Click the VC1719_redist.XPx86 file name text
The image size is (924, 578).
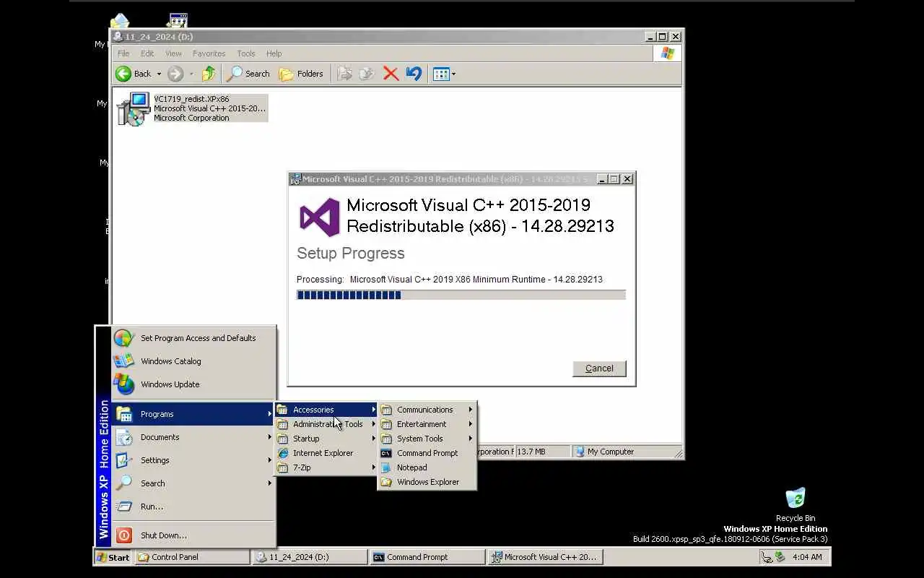coord(191,99)
